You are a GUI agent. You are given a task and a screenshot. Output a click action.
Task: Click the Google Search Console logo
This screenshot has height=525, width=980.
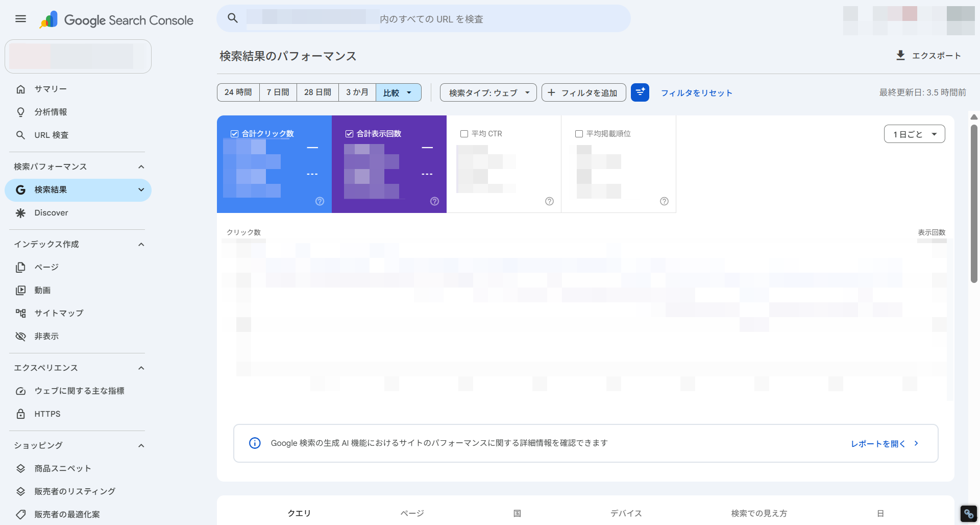pyautogui.click(x=116, y=20)
